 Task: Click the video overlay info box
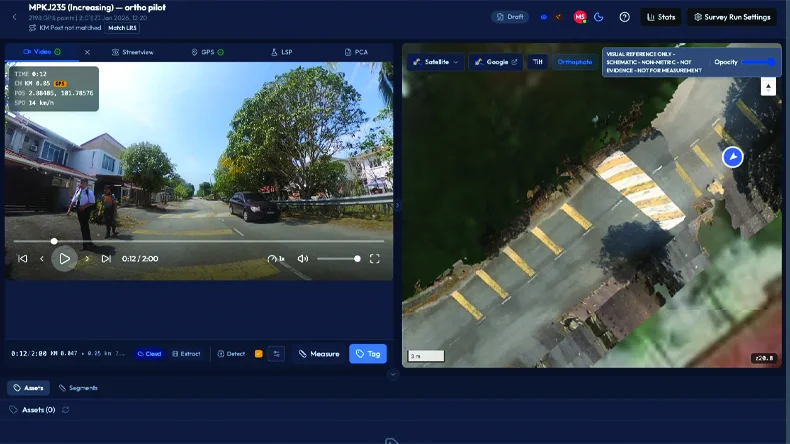click(x=54, y=88)
